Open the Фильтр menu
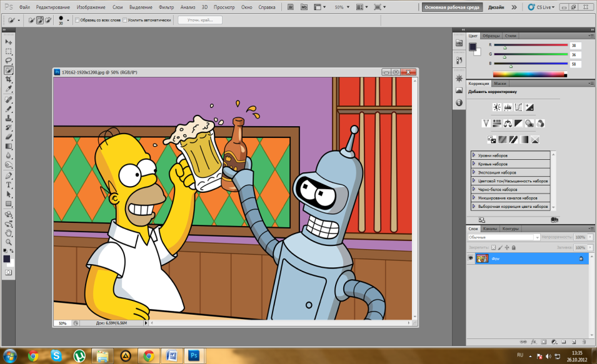Image resolution: width=597 pixels, height=364 pixels. 166,7
